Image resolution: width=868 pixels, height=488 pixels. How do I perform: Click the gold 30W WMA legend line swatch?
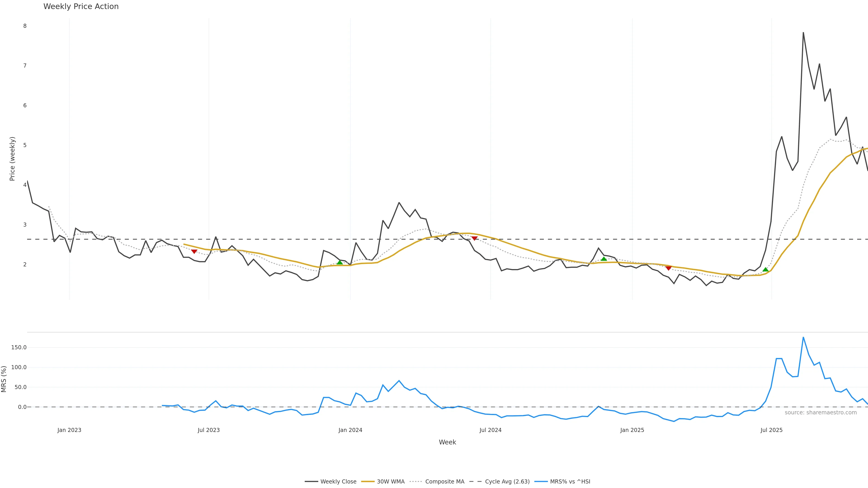coord(368,482)
